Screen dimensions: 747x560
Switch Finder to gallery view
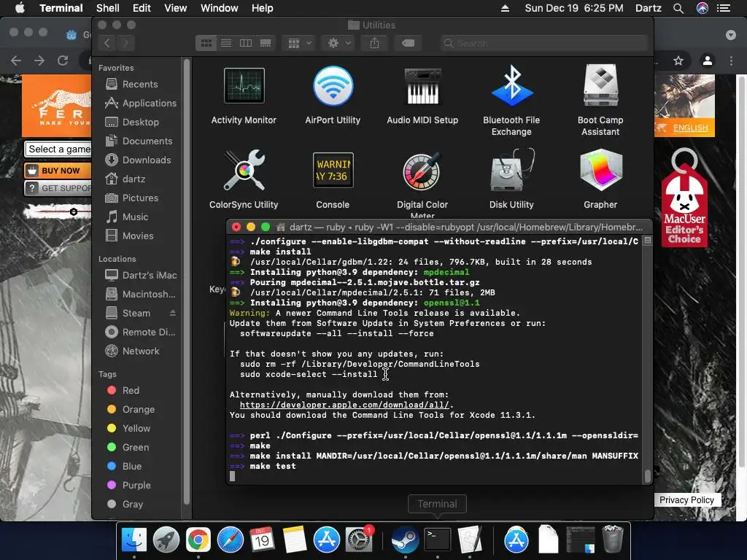point(266,43)
